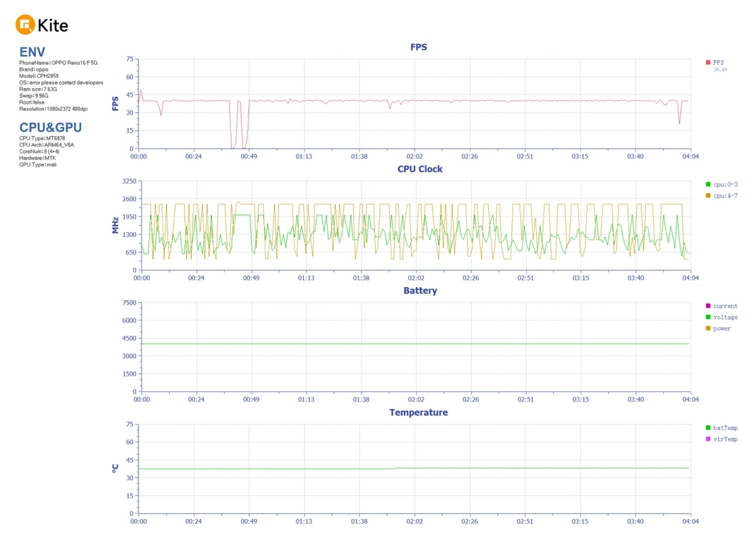The height and width of the screenshot is (560, 755).
Task: Open the ENV section heading
Action: 32,52
